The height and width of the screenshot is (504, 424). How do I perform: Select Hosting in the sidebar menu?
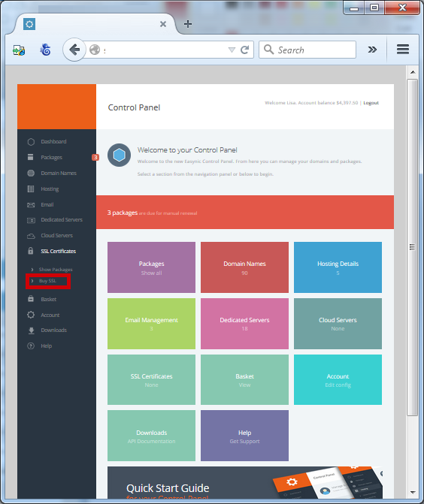50,189
